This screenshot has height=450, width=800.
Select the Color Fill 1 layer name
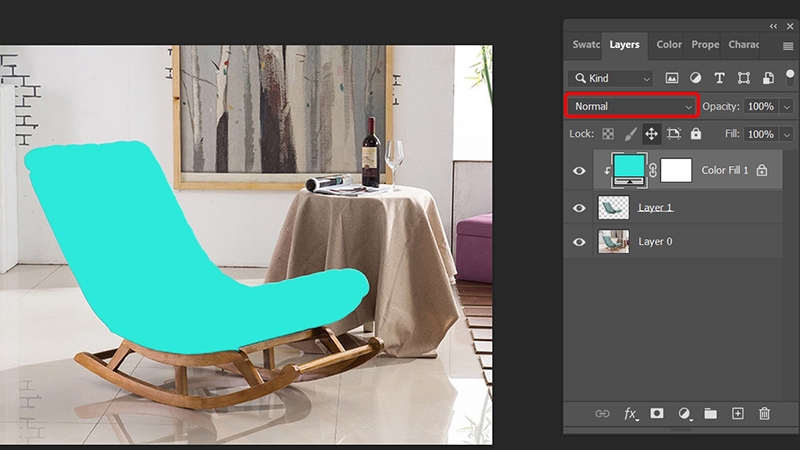pos(724,170)
